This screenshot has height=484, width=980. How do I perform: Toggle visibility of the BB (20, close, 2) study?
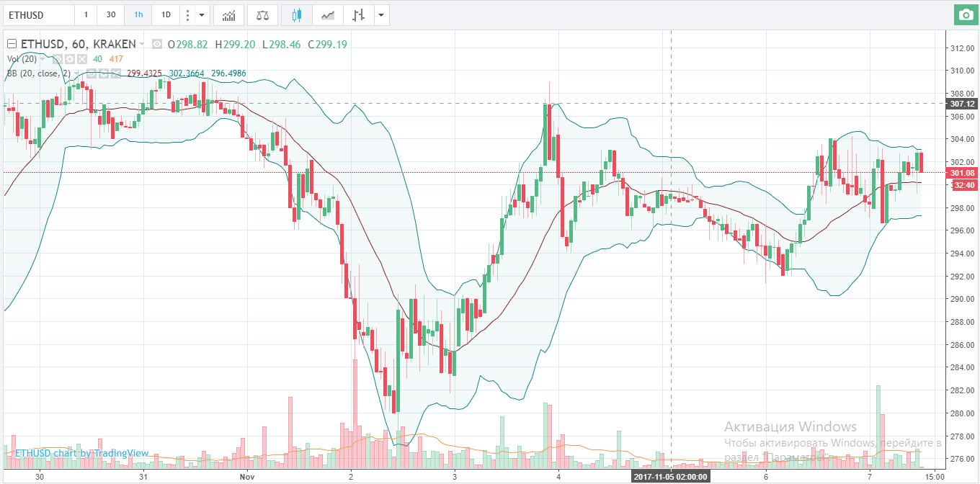click(x=92, y=73)
